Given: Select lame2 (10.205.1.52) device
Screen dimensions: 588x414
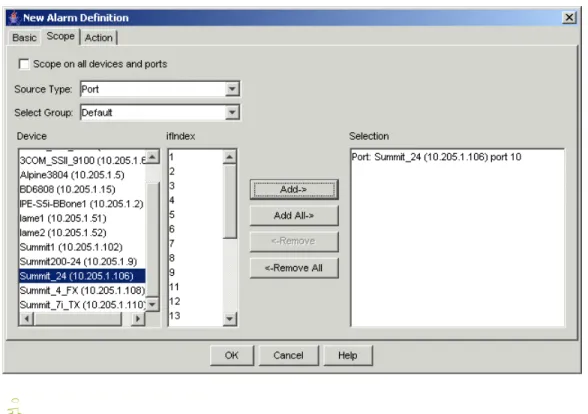Looking at the screenshot, I should tap(82, 233).
